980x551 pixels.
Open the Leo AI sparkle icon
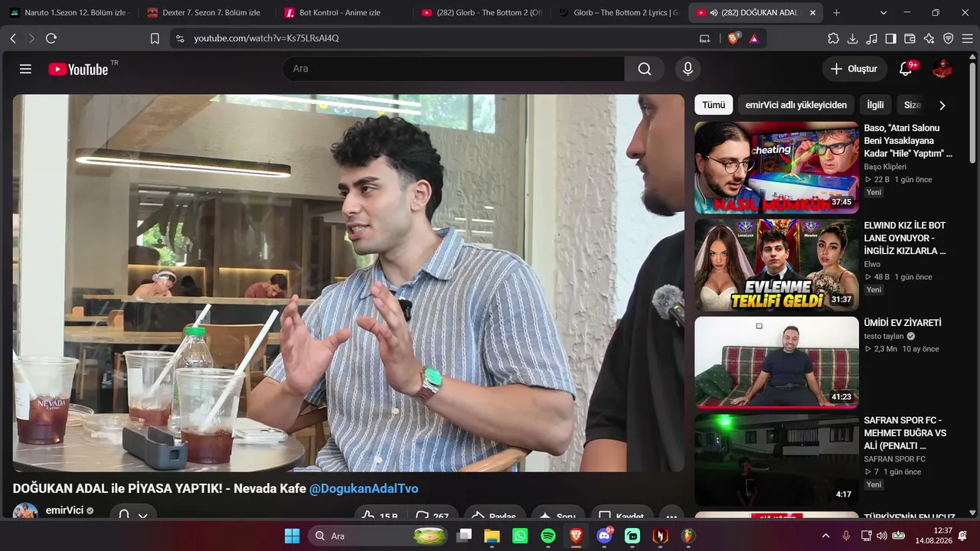tap(929, 38)
